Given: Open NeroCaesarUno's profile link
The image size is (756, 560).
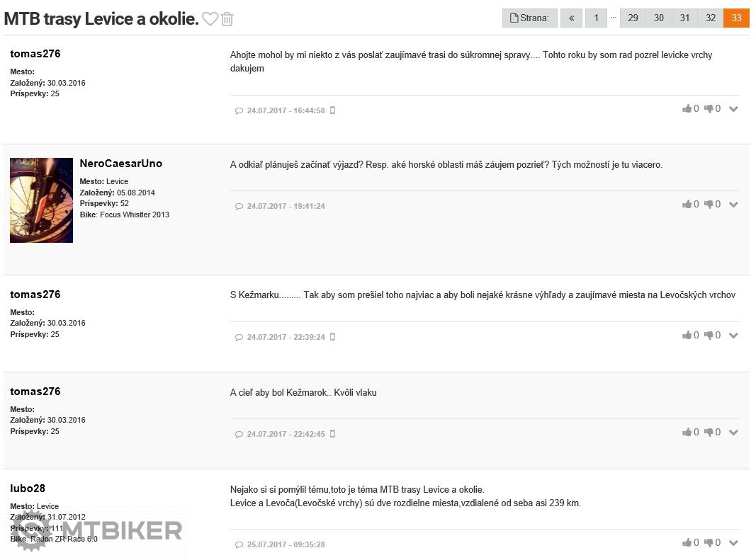Looking at the screenshot, I should click(x=120, y=164).
